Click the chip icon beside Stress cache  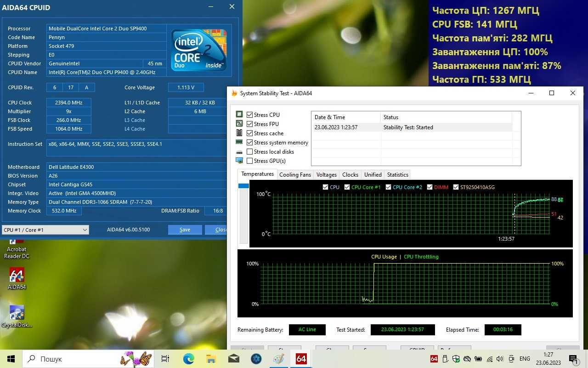[x=239, y=133]
